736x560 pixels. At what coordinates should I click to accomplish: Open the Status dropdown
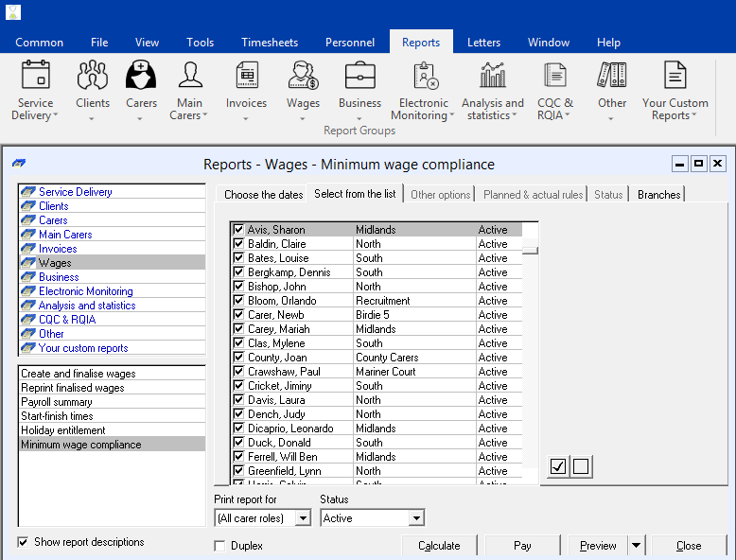click(415, 518)
